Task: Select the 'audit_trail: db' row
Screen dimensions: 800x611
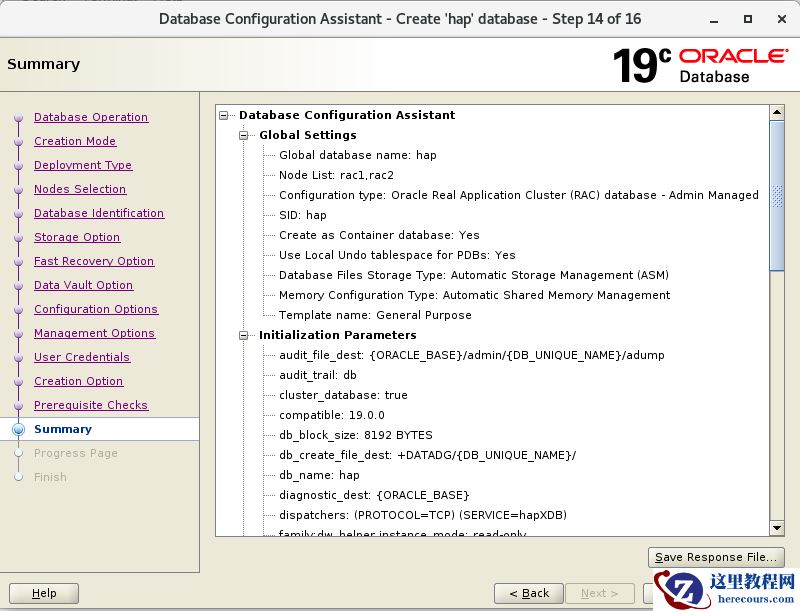Action: [x=317, y=375]
